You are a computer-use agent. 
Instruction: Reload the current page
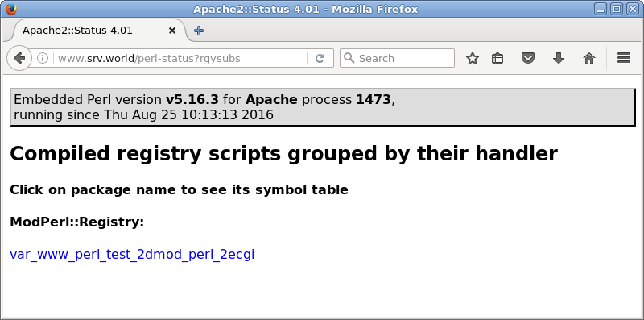pyautogui.click(x=320, y=58)
